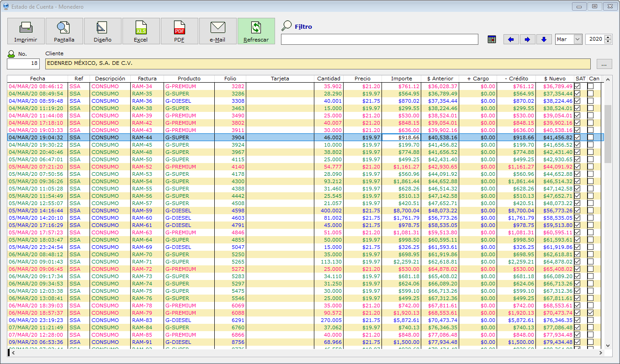Open the Diseño design tool
620x364 pixels.
coord(102,31)
